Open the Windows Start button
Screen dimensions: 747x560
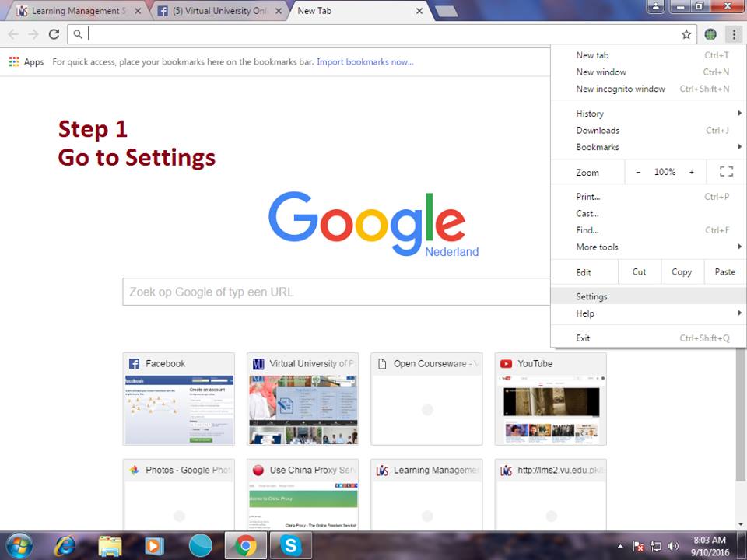coord(19,546)
